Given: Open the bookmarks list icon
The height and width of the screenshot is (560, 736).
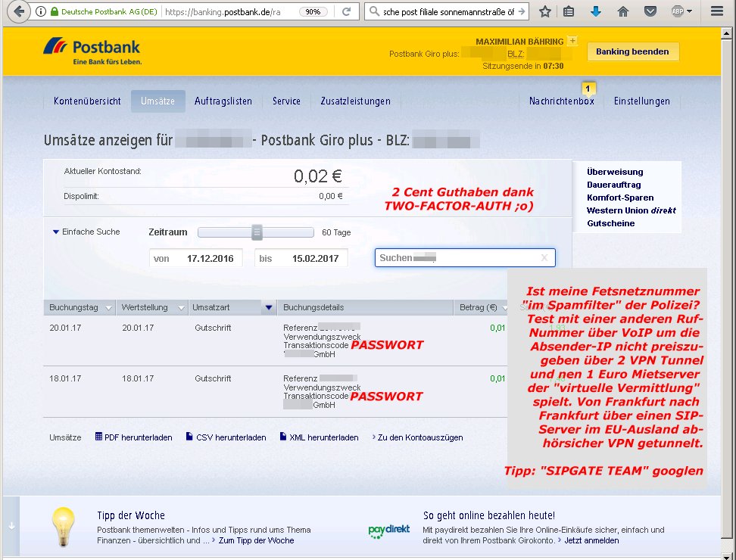Looking at the screenshot, I should 569,11.
